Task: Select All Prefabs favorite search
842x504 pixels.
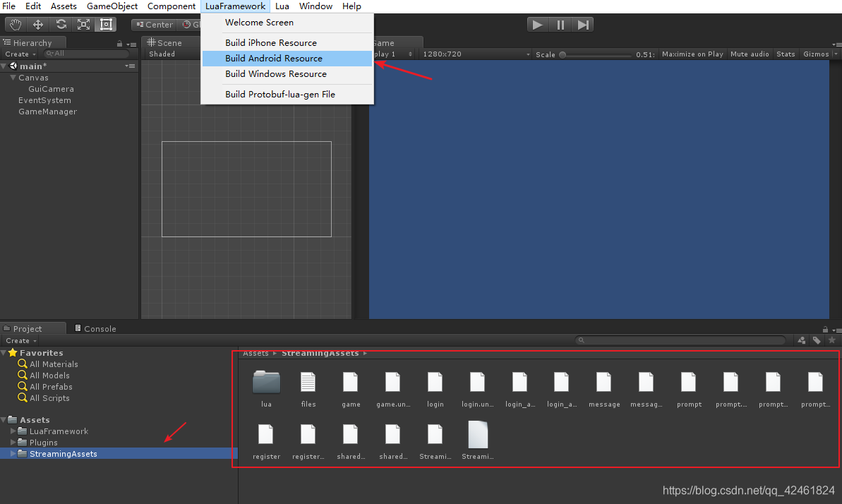Action: coord(51,386)
